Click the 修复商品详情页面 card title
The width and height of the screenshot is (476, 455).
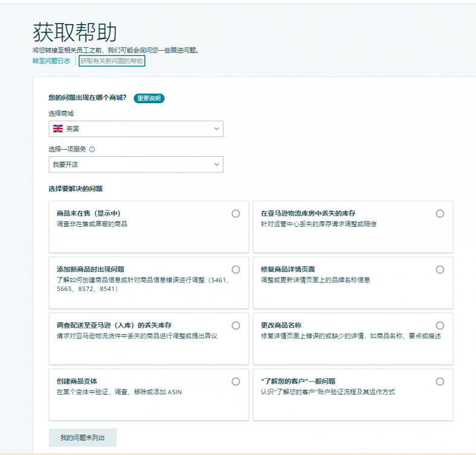288,269
